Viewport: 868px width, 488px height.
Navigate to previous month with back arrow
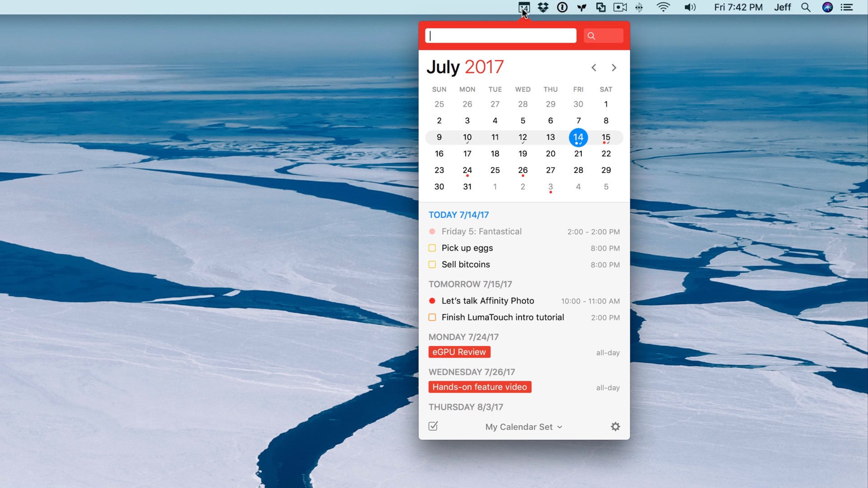pos(594,67)
